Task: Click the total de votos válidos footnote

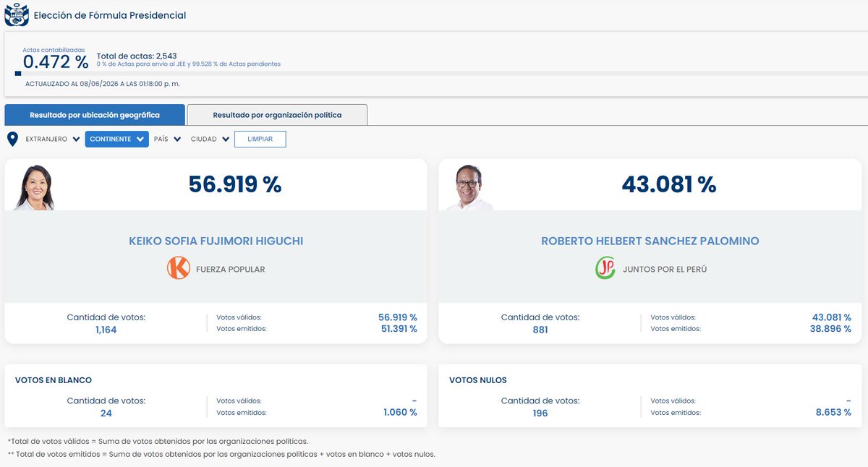Action: 158,441
